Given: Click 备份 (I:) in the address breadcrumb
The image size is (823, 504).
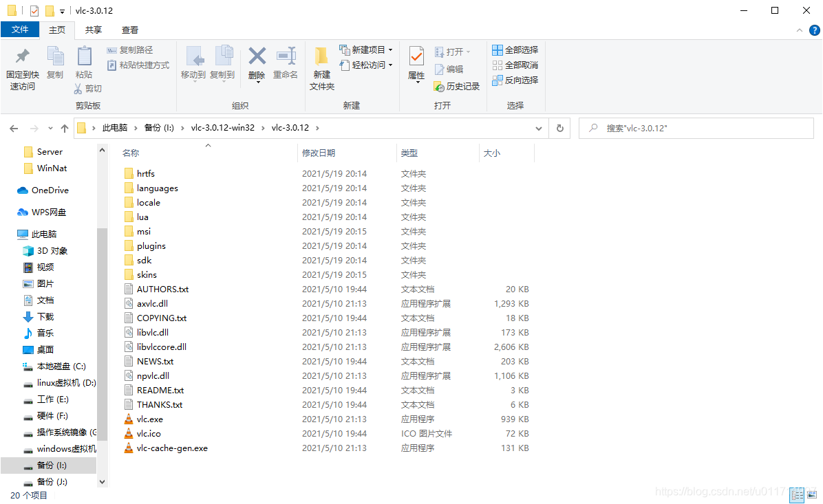Looking at the screenshot, I should 159,128.
